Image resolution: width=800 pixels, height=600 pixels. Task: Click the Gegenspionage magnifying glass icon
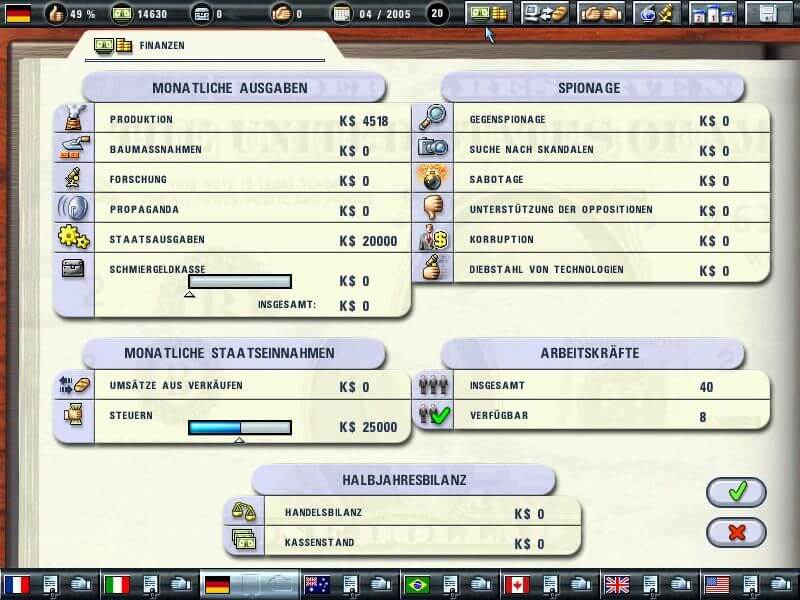point(433,118)
